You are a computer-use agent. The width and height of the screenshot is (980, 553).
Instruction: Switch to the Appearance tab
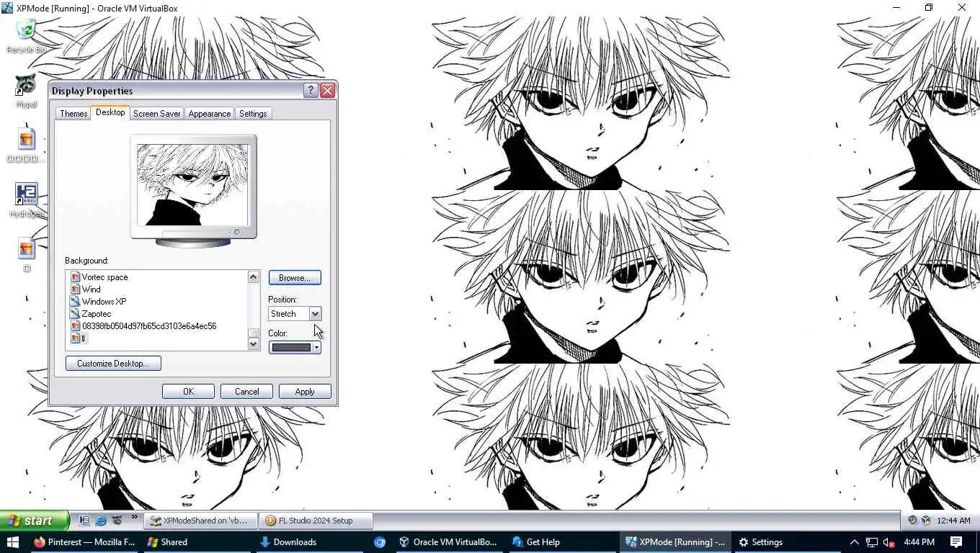(x=210, y=114)
